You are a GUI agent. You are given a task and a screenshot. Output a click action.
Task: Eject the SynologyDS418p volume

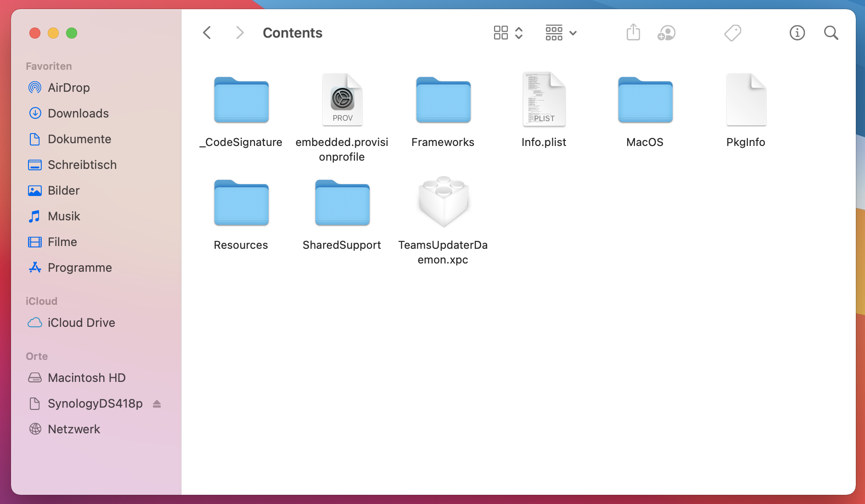[x=156, y=403]
